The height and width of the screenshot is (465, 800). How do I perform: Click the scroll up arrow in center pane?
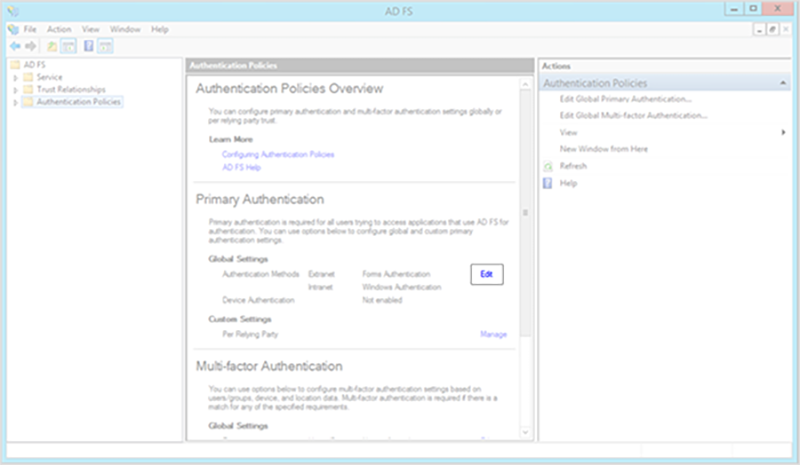525,84
